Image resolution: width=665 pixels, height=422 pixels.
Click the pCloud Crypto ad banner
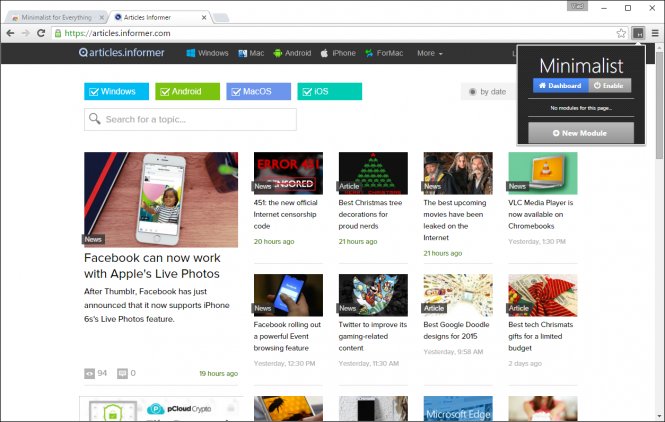(x=161, y=409)
